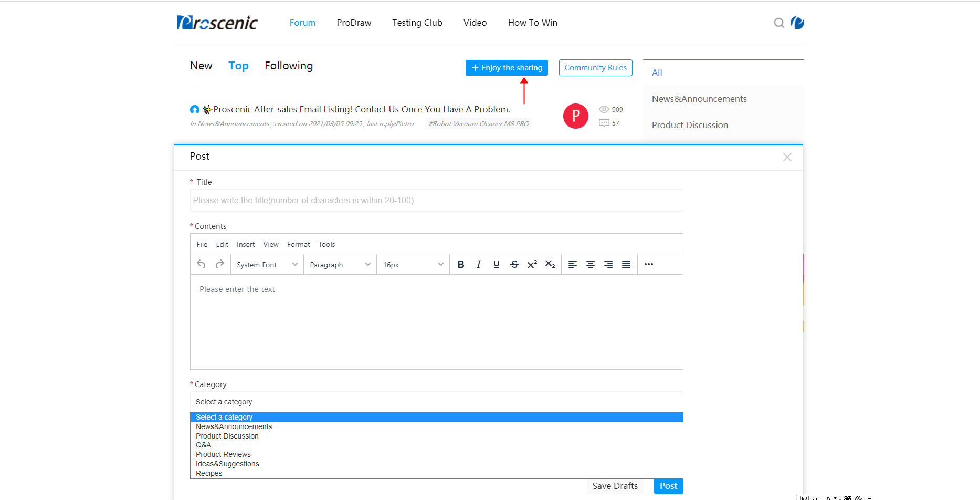Select highlighted 'Select a category' option
Screen dimensions: 980x500
tap(437, 417)
